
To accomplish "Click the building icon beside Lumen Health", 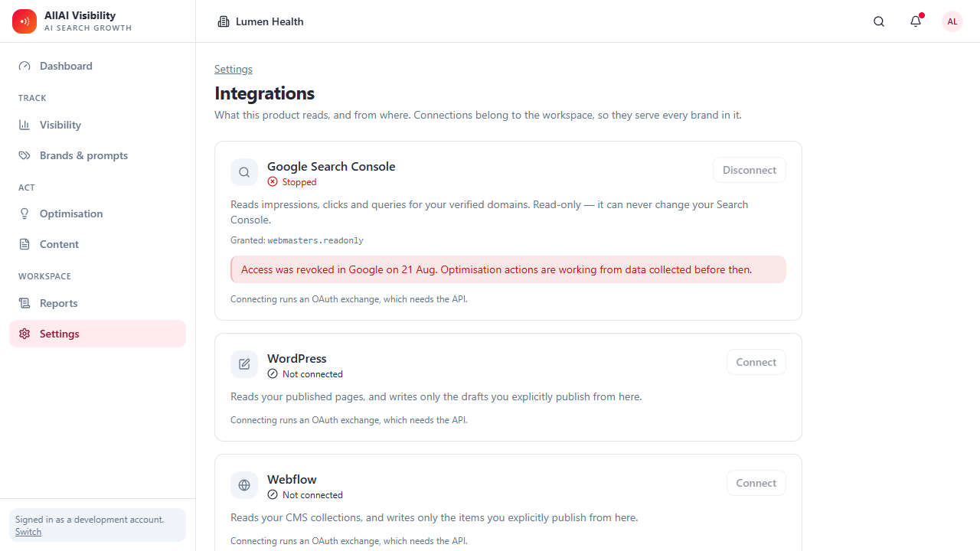I will pos(224,21).
